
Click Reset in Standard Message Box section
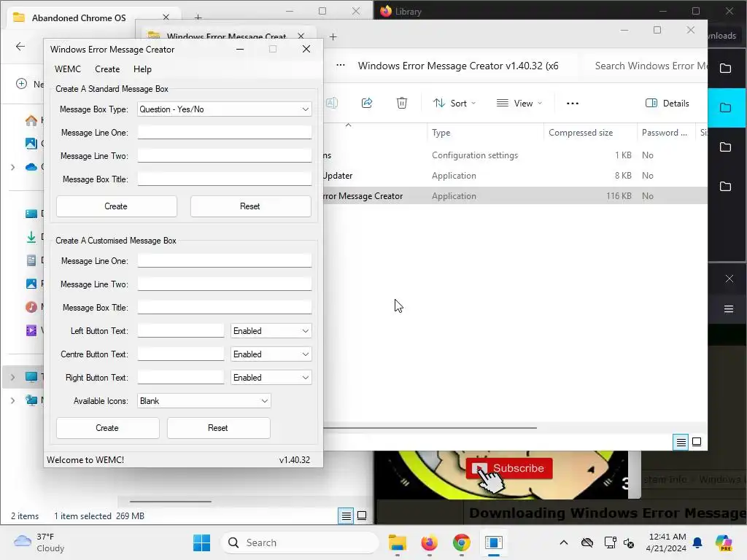click(250, 206)
